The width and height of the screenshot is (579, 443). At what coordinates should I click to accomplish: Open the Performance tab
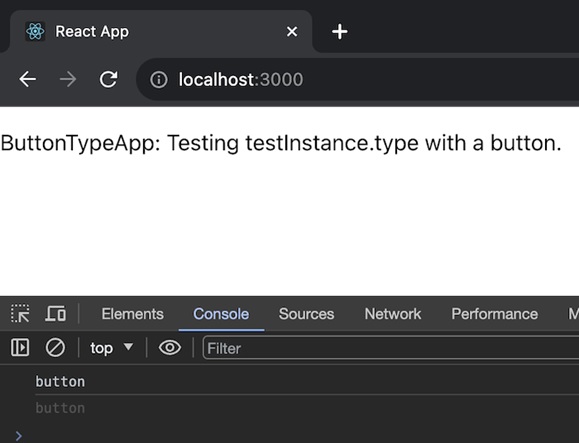point(494,314)
